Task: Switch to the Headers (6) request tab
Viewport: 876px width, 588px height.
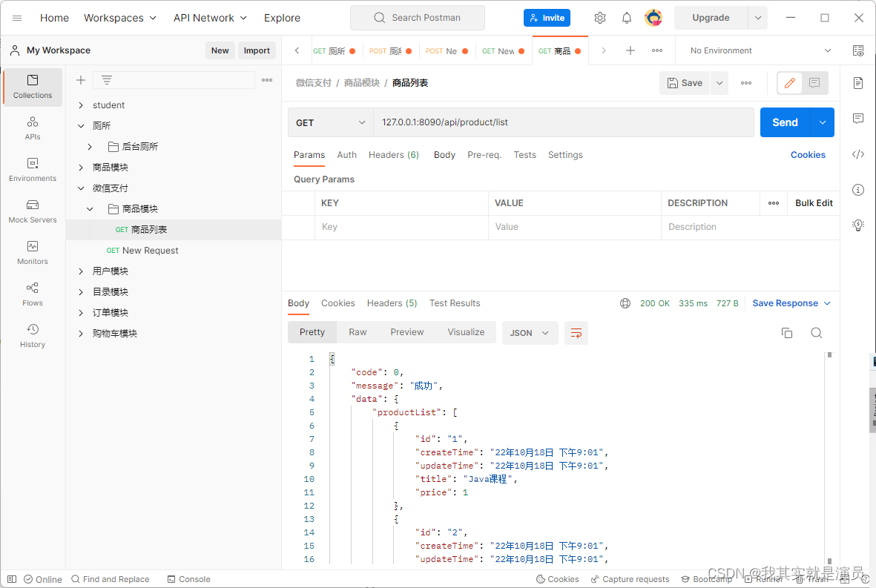Action: [393, 155]
